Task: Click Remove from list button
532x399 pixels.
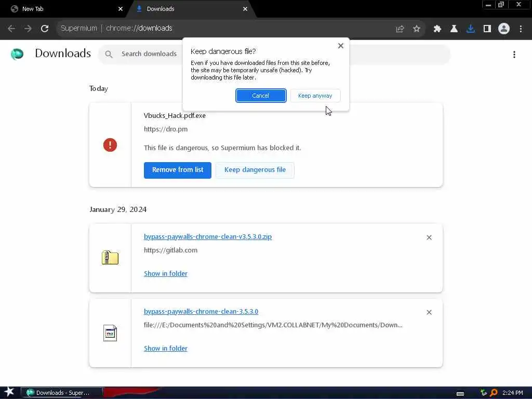Action: 178,170
